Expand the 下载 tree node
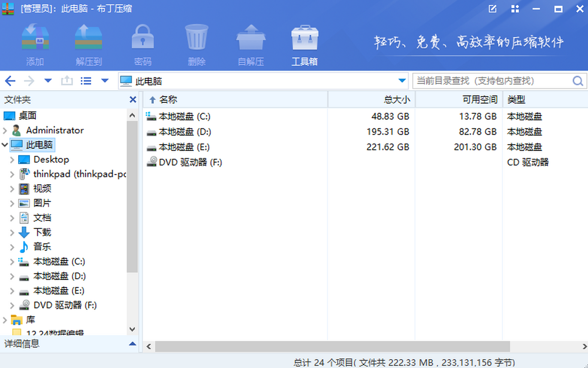Viewport: 588px width, 368px height. coord(12,232)
